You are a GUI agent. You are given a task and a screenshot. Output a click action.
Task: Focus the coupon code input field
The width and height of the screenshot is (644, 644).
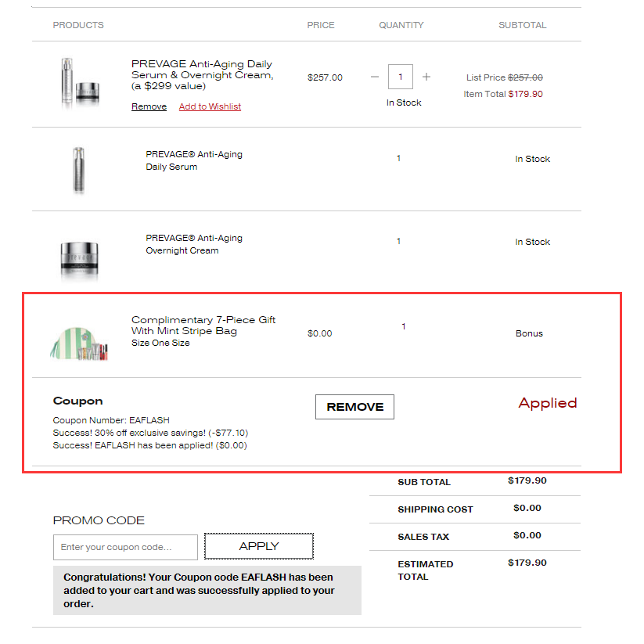pyautogui.click(x=125, y=547)
